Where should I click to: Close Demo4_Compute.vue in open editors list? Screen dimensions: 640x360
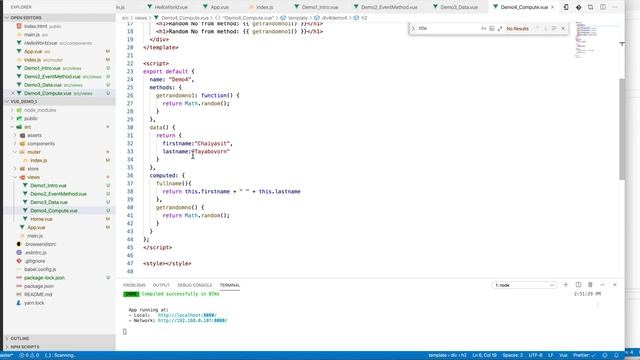coord(13,93)
